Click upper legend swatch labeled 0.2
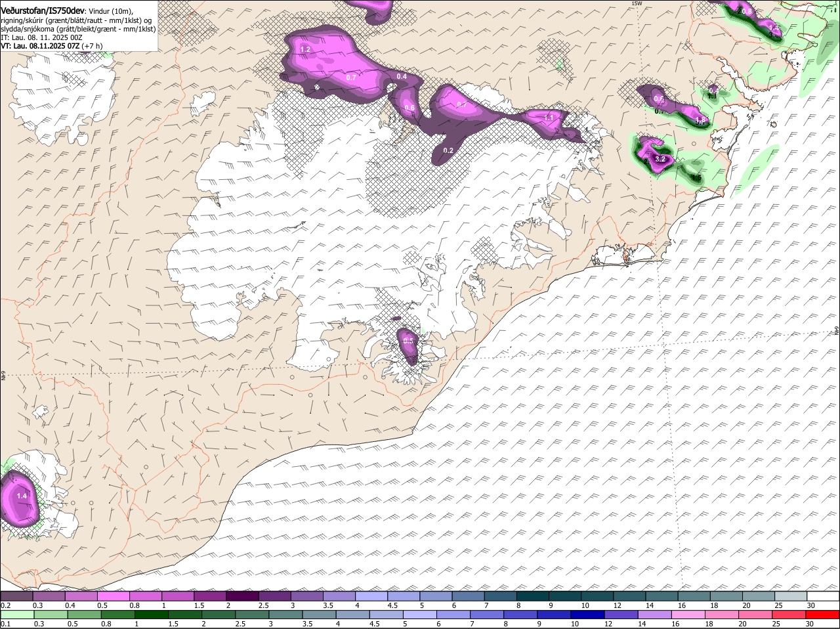Viewport: 840px width, 629px height. point(16,596)
